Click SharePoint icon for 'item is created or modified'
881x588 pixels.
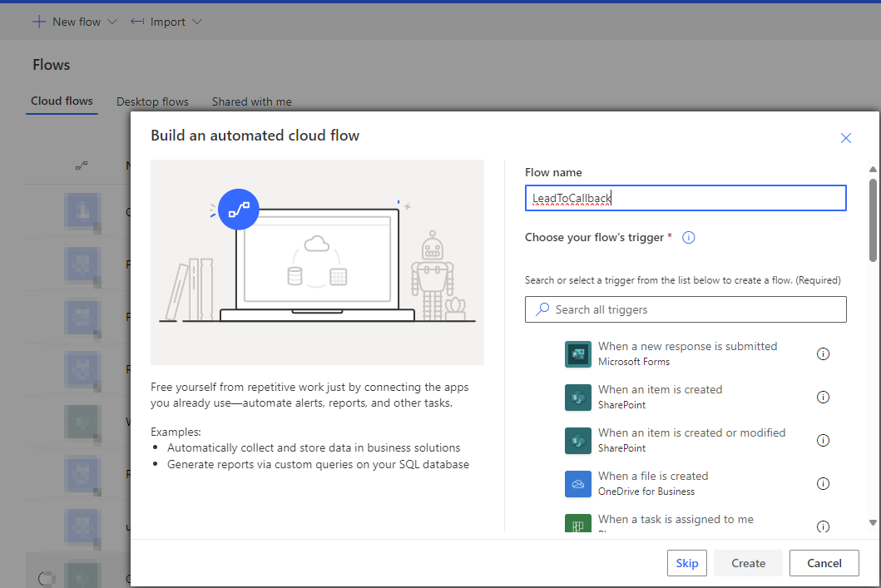(577, 441)
